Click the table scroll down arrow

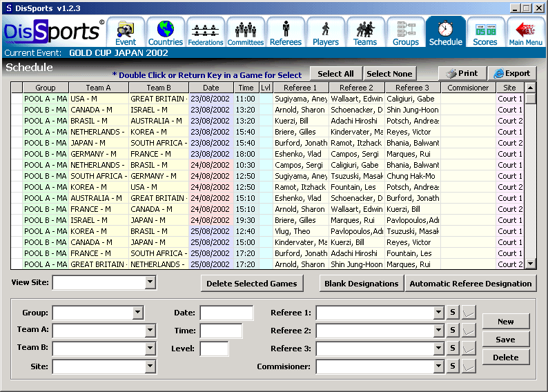[x=531, y=264]
